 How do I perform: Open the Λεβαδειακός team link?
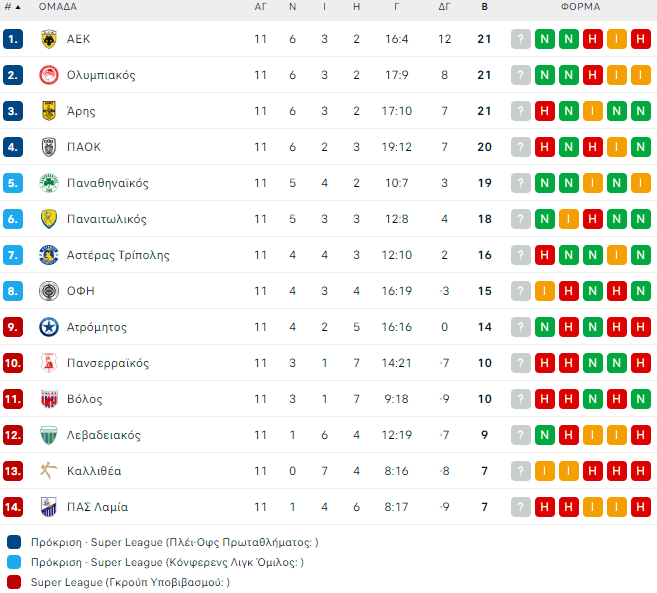[103, 435]
